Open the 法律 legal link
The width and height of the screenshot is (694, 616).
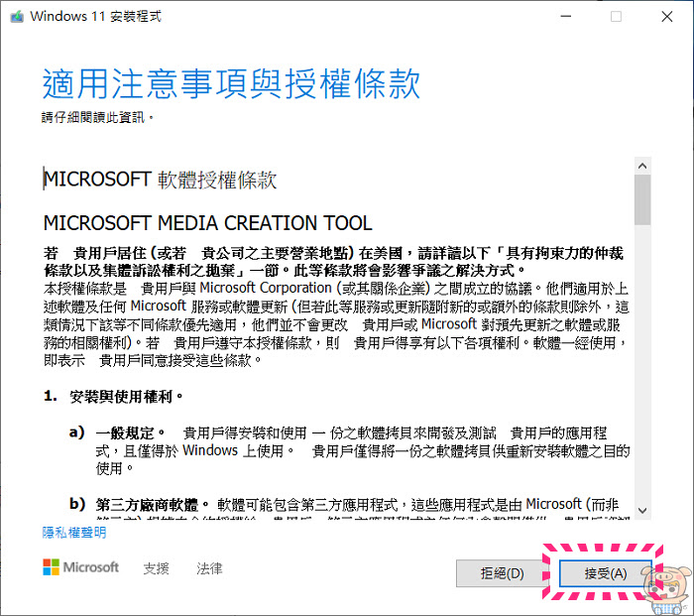(209, 568)
